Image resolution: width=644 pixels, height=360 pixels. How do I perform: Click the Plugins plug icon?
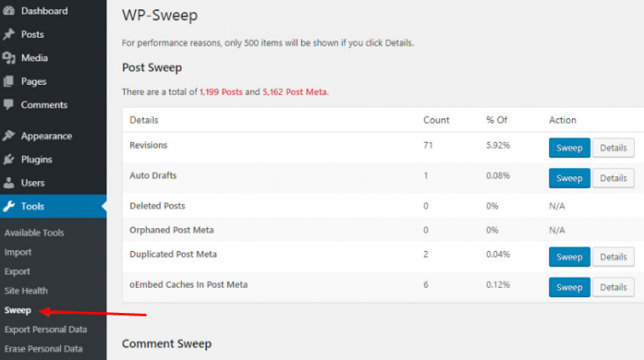click(8, 159)
